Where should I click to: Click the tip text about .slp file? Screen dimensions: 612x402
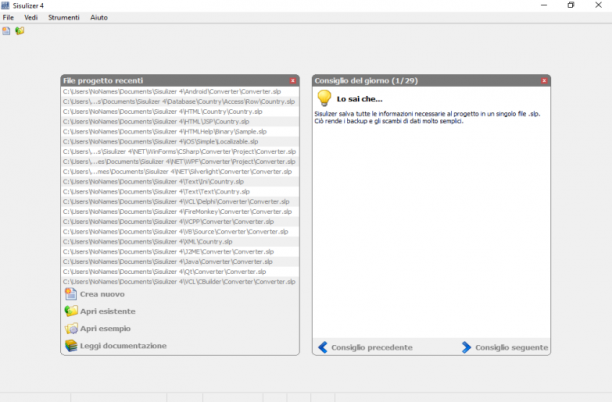[x=427, y=117]
